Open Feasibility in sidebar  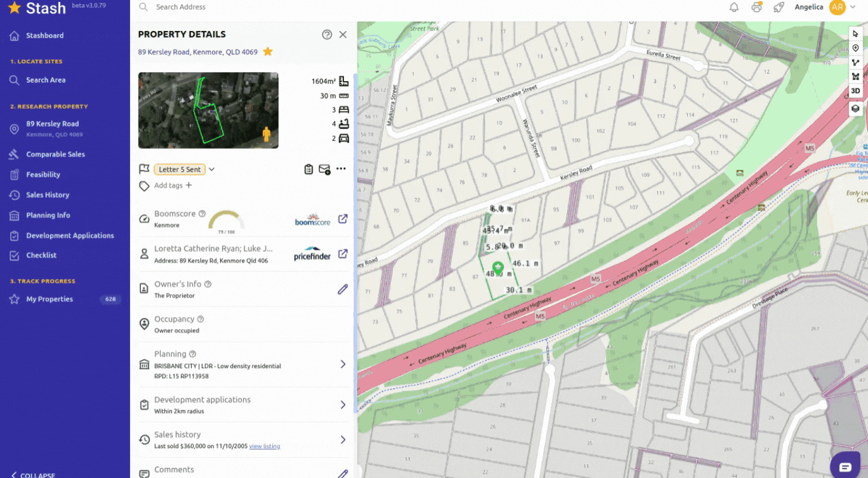pyautogui.click(x=43, y=174)
